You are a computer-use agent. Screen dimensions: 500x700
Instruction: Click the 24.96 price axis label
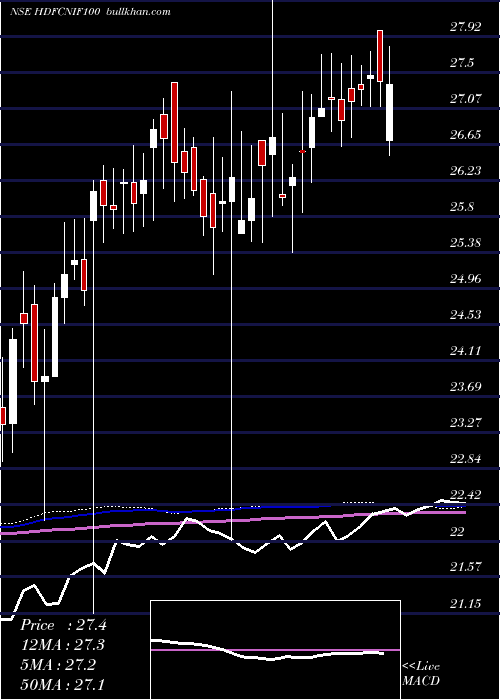pos(466,279)
